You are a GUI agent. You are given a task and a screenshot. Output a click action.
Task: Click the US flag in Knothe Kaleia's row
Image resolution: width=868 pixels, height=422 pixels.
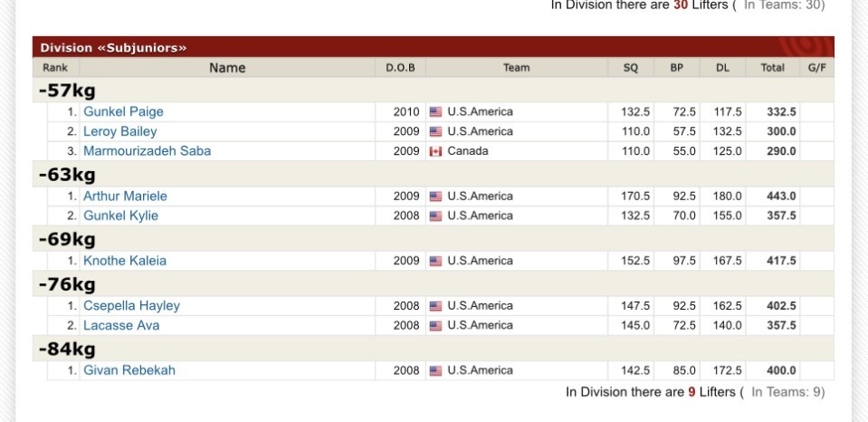pyautogui.click(x=435, y=261)
